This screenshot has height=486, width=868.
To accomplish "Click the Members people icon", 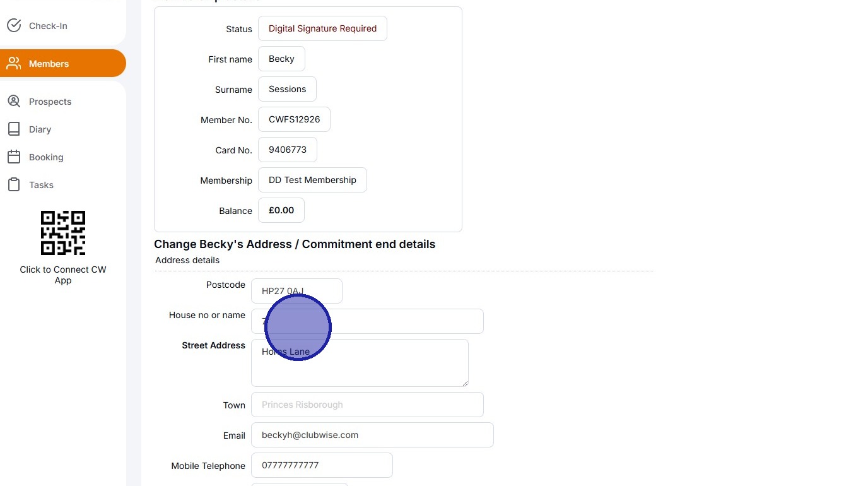I will click(14, 64).
